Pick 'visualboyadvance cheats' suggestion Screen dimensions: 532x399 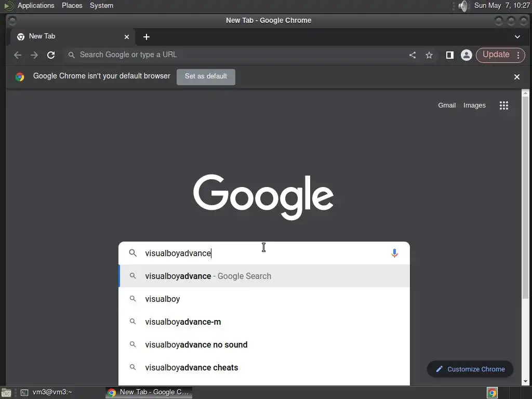(x=264, y=367)
